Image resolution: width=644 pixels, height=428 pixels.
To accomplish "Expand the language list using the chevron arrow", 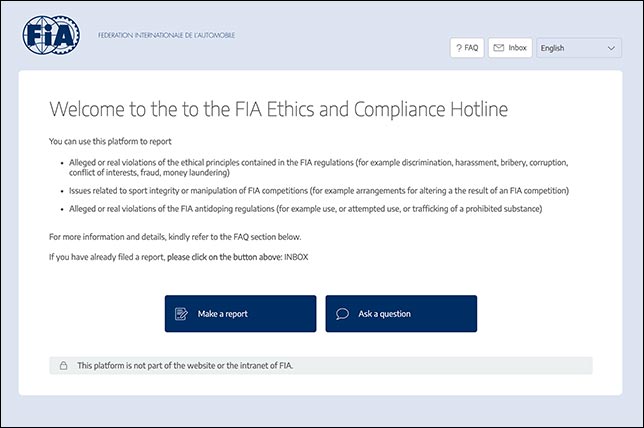I will 612,47.
